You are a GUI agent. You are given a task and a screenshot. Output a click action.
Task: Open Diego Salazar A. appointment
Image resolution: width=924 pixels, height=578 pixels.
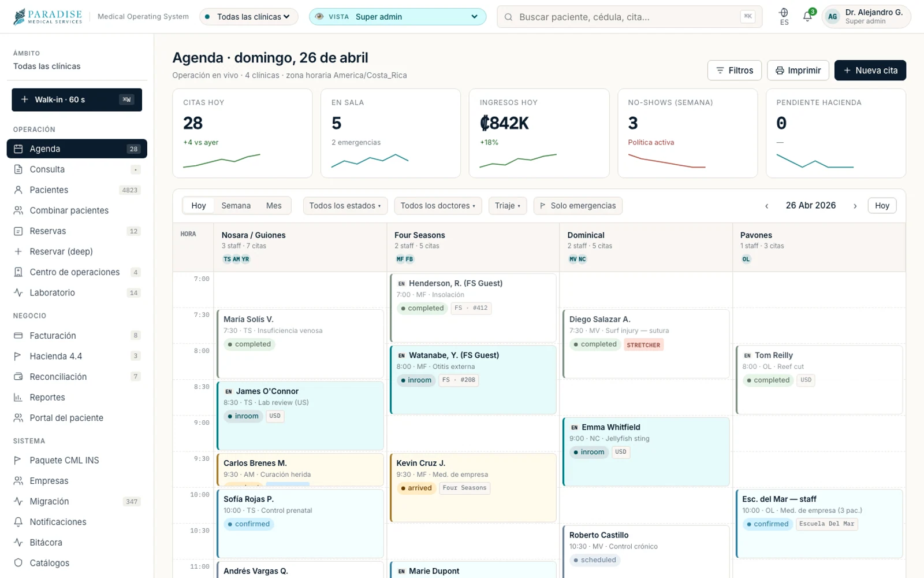tap(646, 344)
